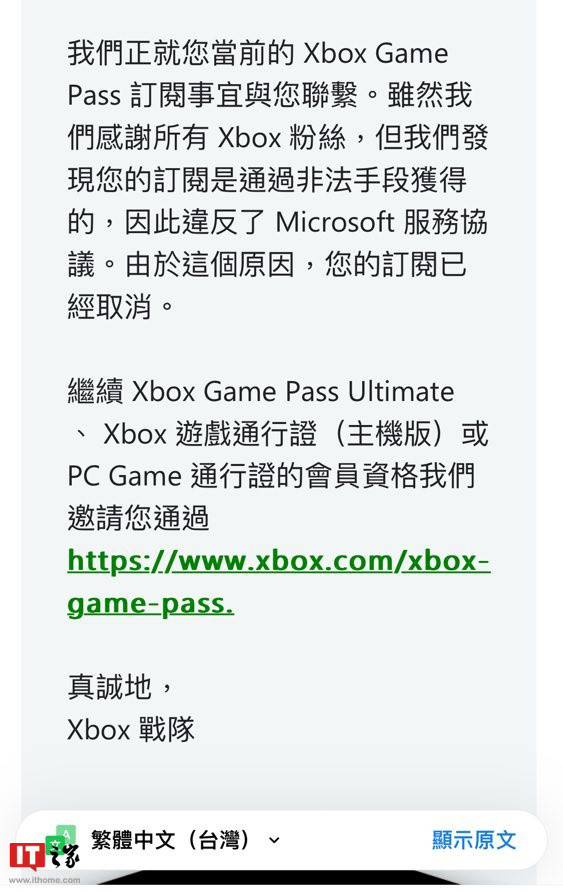Click the 邀請您通過 line above the link
The height and width of the screenshot is (892, 563).
click(138, 518)
